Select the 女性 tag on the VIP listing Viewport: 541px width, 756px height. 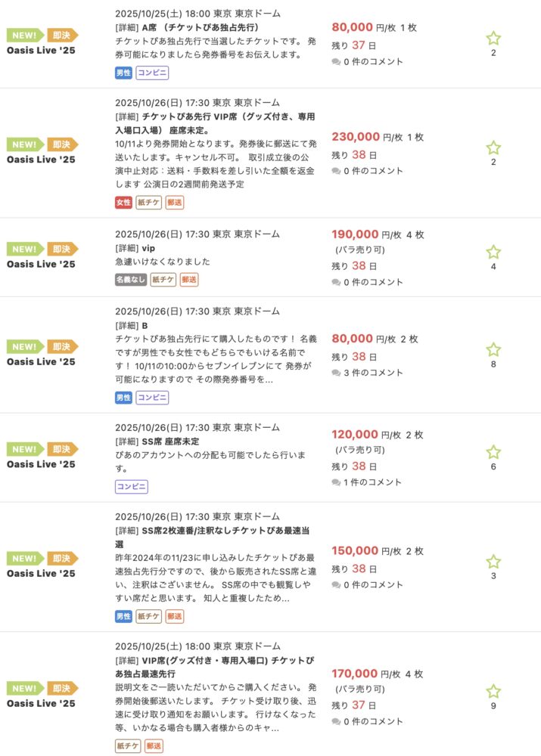pos(123,202)
